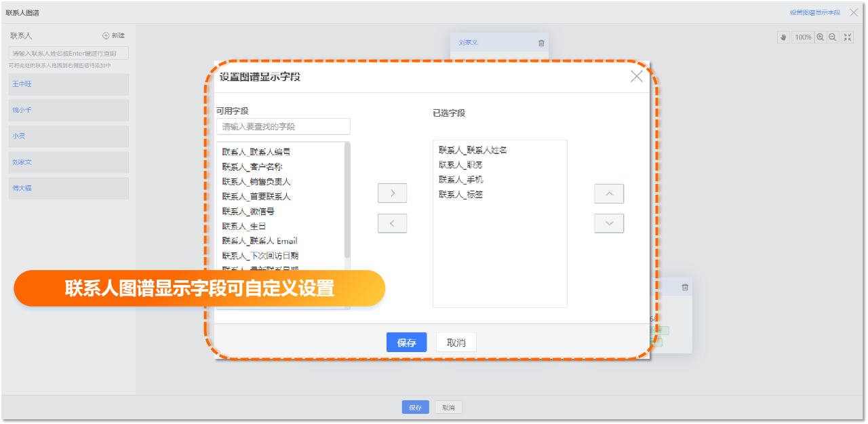Move selected field up in order
Viewport: 868px width, 424px height.
(609, 193)
